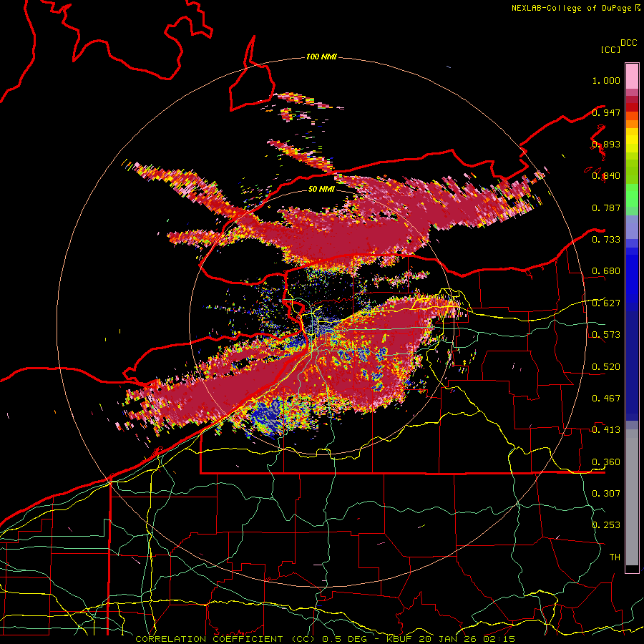Click the 0.467 legend value
This screenshot has height=644, width=644.
(606, 399)
